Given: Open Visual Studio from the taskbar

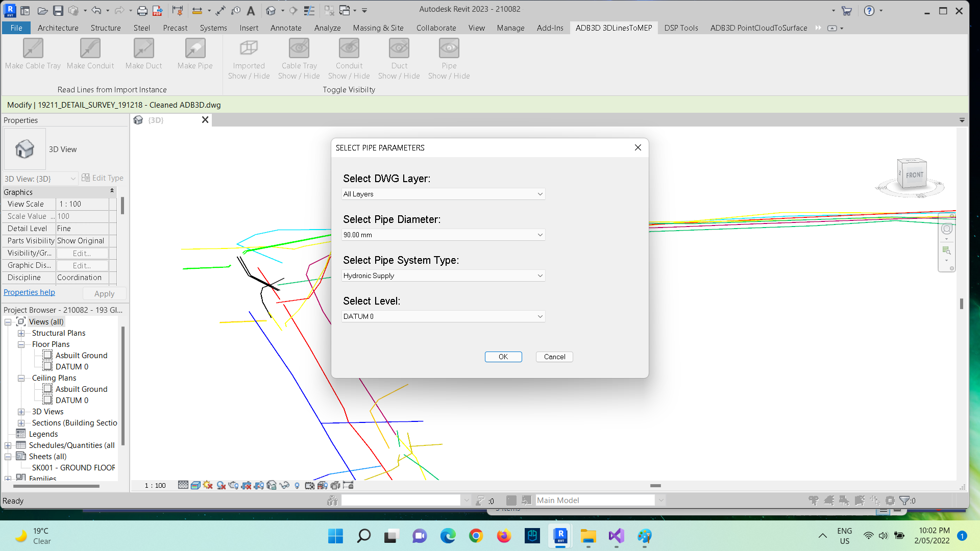Looking at the screenshot, I should pyautogui.click(x=616, y=536).
